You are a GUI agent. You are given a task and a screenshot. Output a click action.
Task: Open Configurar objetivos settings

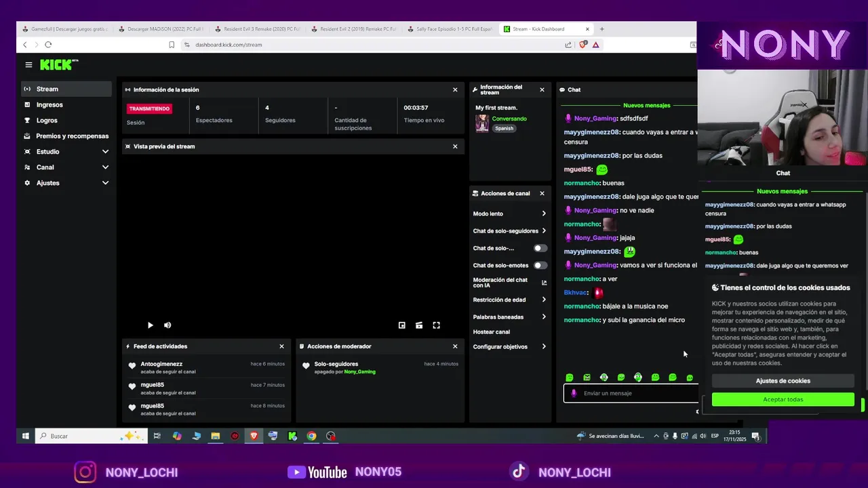509,347
